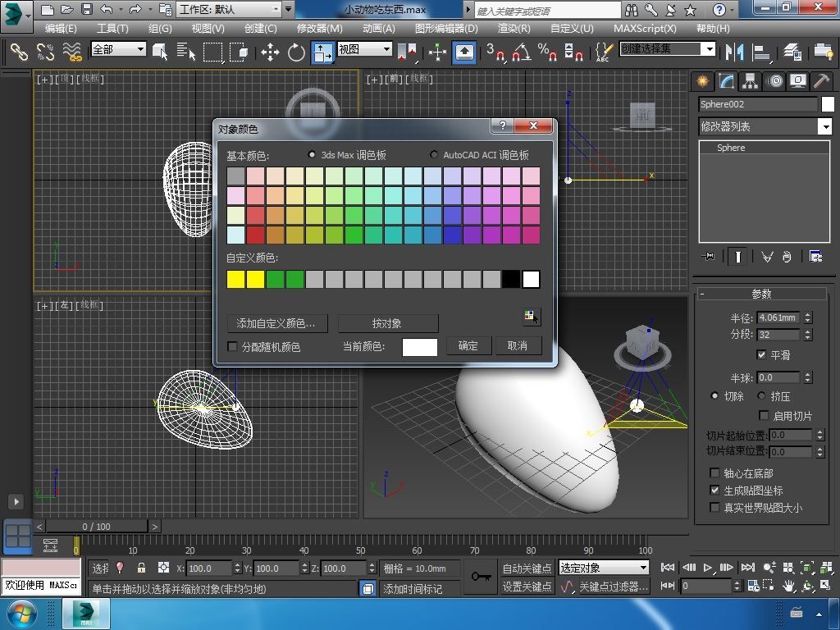Click the Play Animation button
Screen dimensions: 840x630
707,568
